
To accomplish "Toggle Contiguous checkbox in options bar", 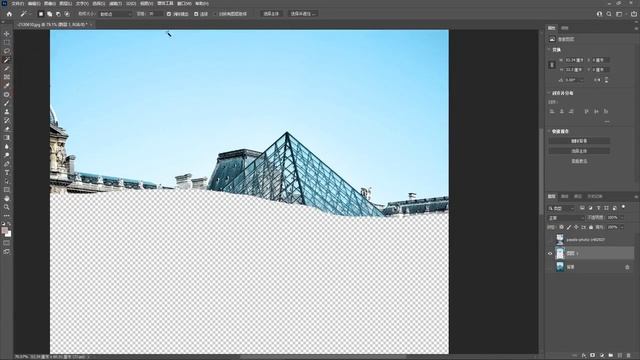I will tap(196, 14).
